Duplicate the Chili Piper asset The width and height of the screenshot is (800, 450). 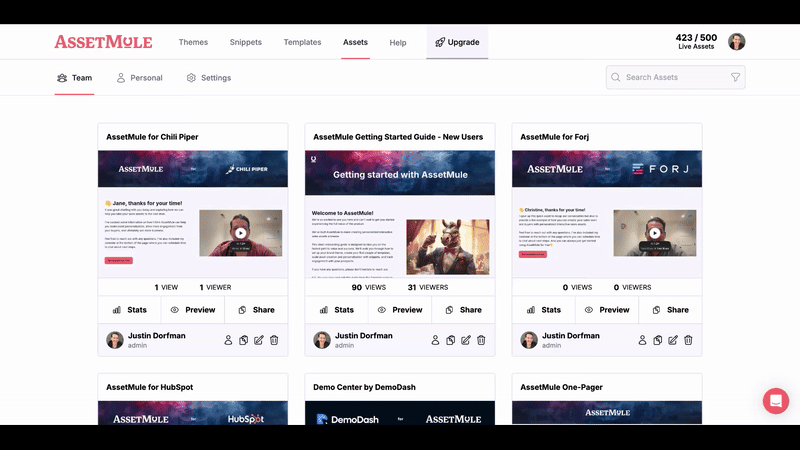click(243, 340)
